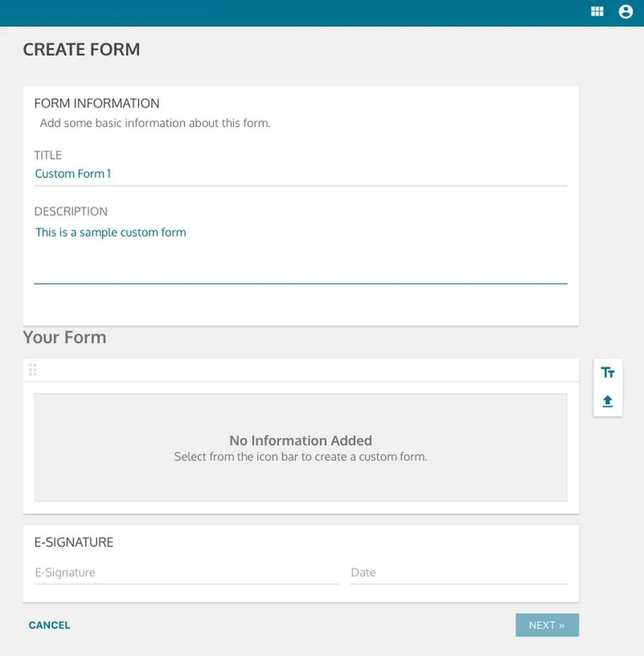Screen dimensions: 644x656
Task: Click the E-SIGNATURE section title
Action: (74, 542)
